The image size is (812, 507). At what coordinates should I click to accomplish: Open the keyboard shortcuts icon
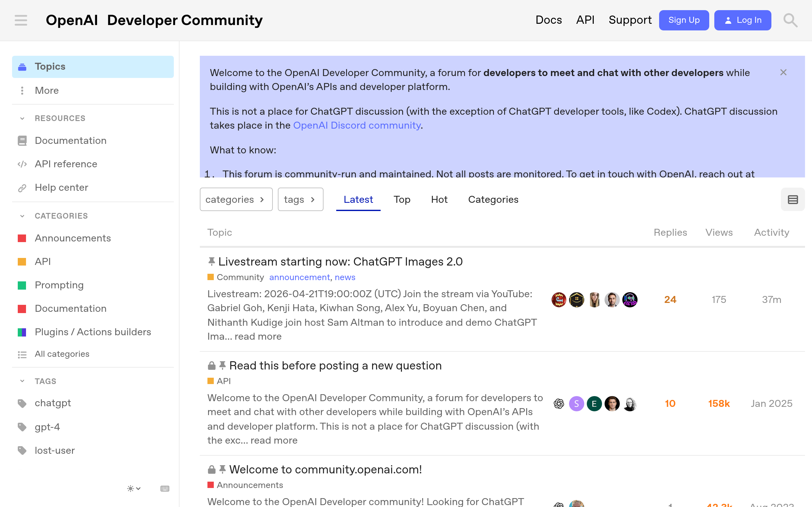(x=165, y=489)
